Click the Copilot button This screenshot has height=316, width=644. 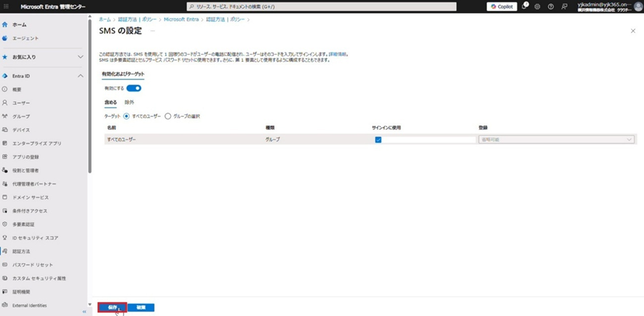coord(501,7)
